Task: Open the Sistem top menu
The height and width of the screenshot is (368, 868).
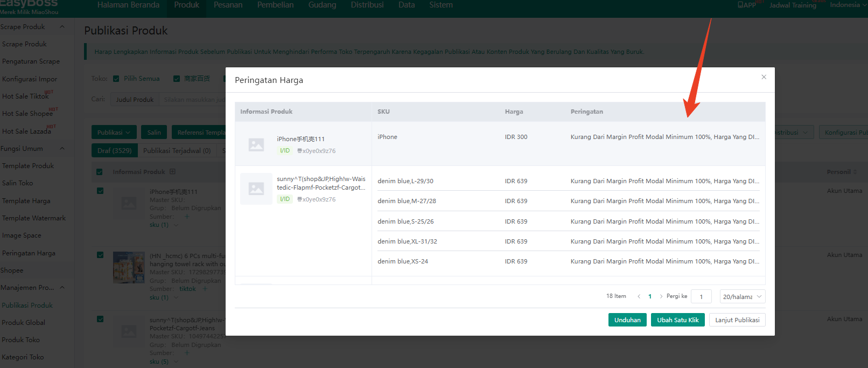Action: point(441,5)
